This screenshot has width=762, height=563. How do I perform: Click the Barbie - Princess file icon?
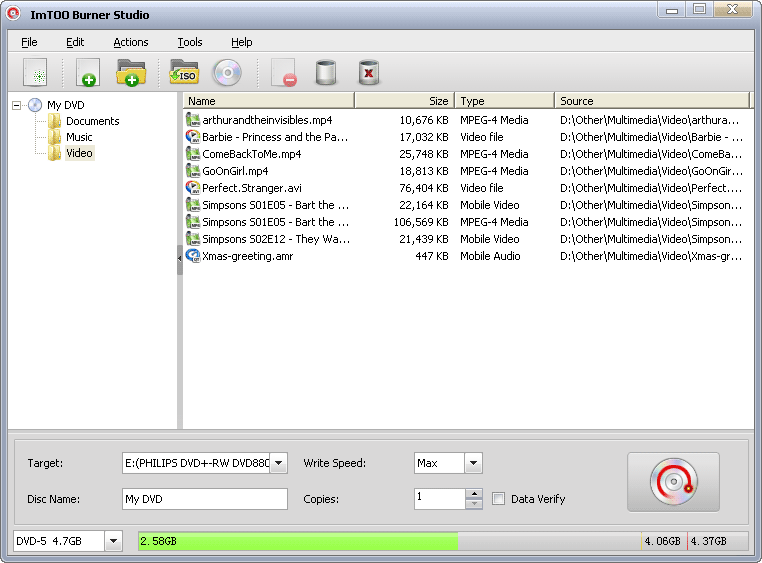[x=193, y=137]
